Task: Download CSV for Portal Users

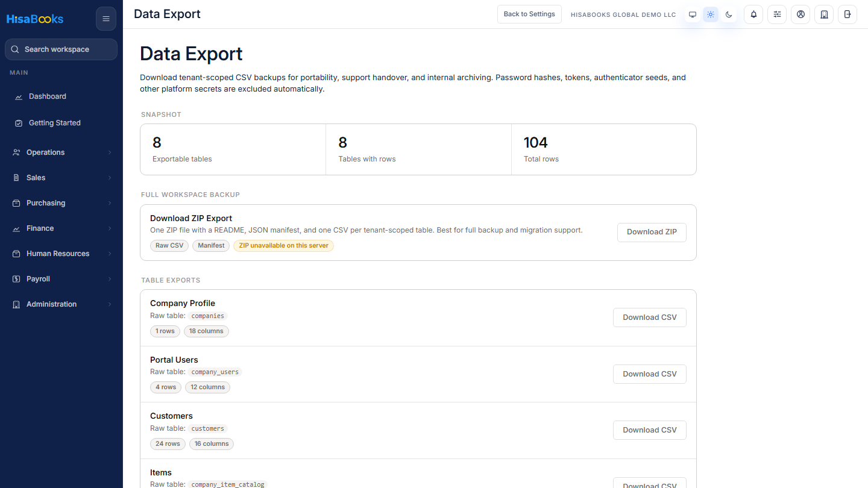Action: click(650, 374)
